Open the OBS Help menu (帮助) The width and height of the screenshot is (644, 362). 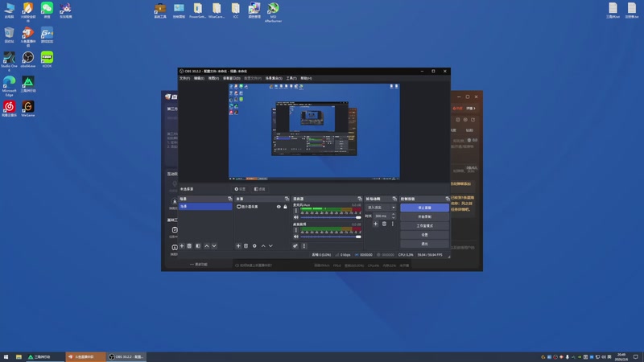tap(306, 78)
